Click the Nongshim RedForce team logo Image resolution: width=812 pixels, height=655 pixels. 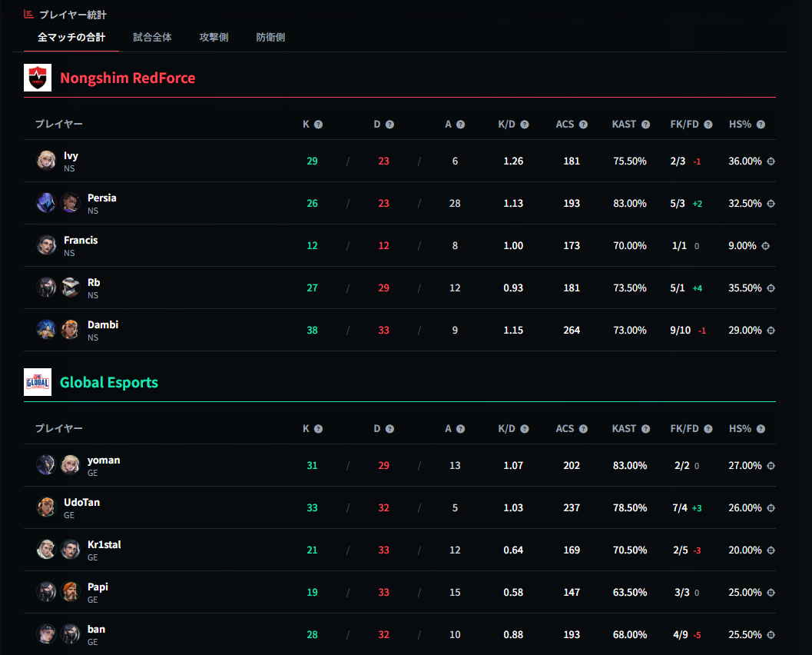[38, 78]
